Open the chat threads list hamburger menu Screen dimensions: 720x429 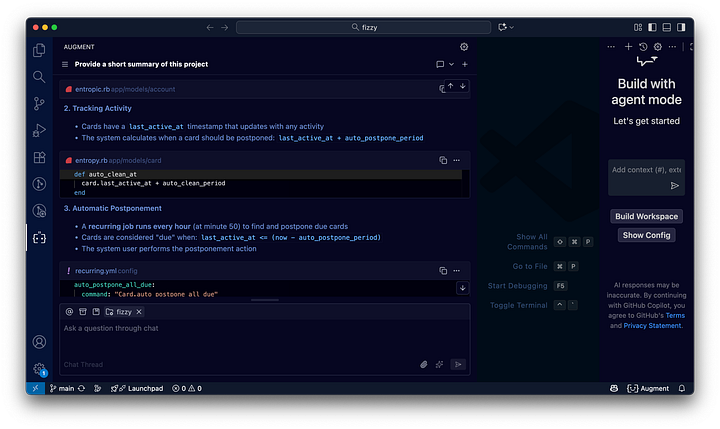tap(65, 64)
